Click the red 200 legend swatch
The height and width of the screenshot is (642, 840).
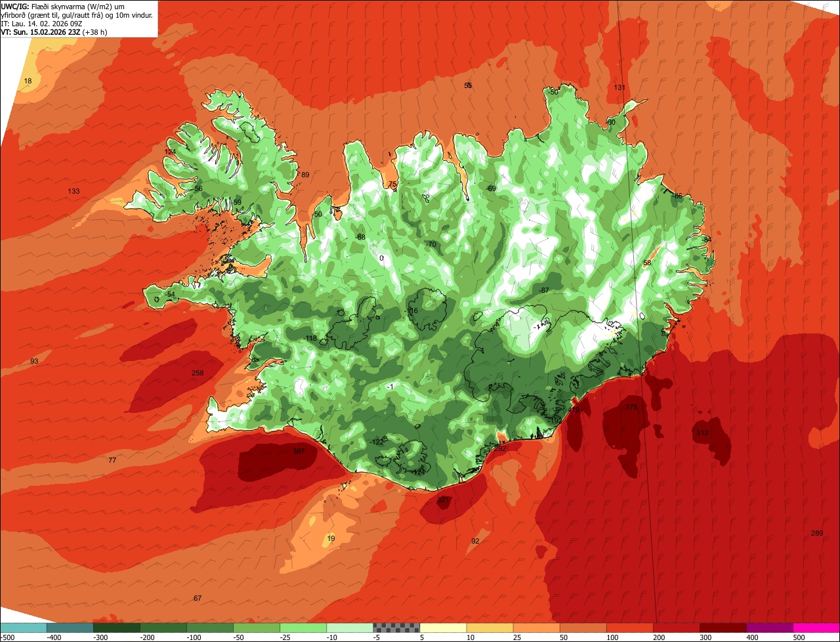(x=676, y=628)
